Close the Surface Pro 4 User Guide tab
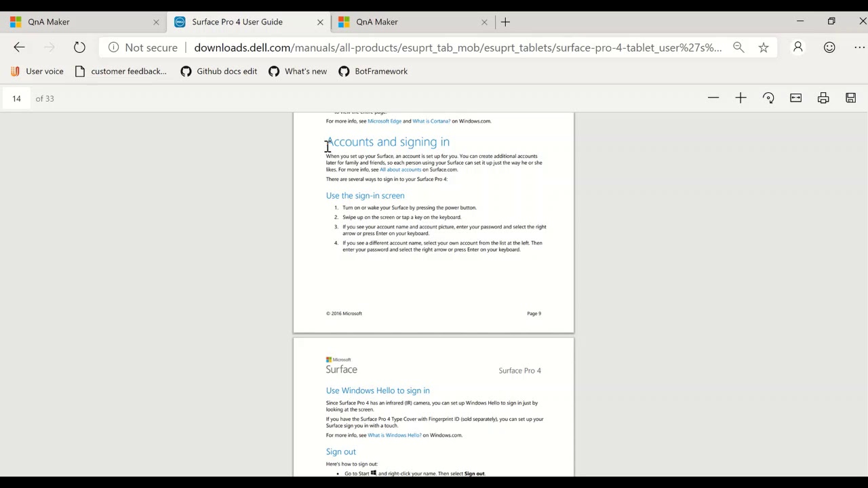 click(x=320, y=22)
